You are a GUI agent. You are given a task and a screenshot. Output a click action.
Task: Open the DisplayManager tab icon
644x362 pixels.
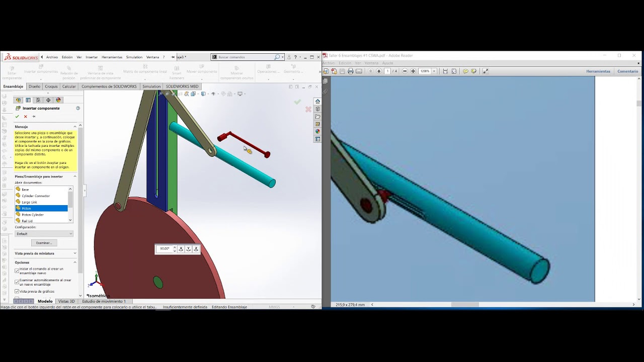pyautogui.click(x=58, y=100)
